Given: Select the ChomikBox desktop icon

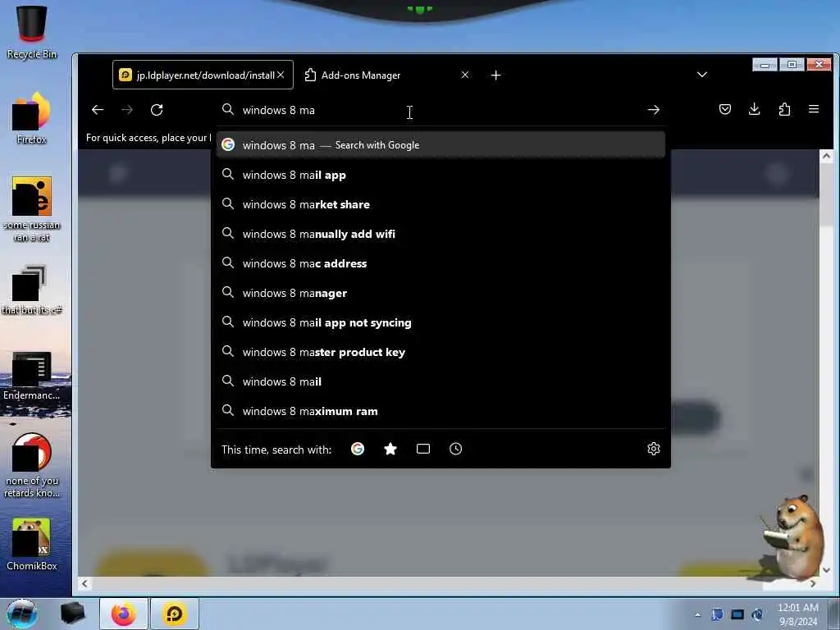Looking at the screenshot, I should pos(32,545).
